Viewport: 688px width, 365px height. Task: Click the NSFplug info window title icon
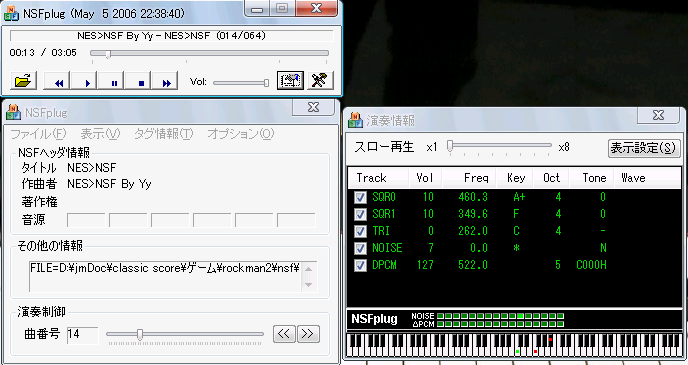pyautogui.click(x=14, y=112)
